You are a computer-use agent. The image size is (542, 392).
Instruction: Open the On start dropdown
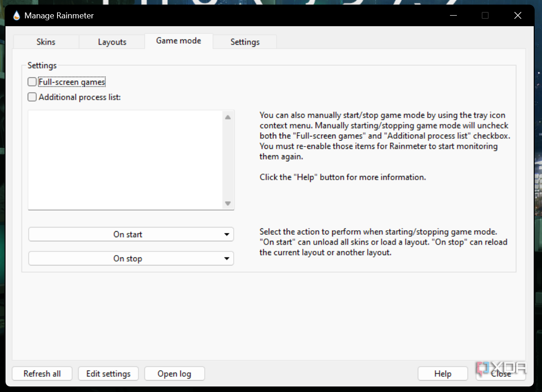tap(131, 234)
